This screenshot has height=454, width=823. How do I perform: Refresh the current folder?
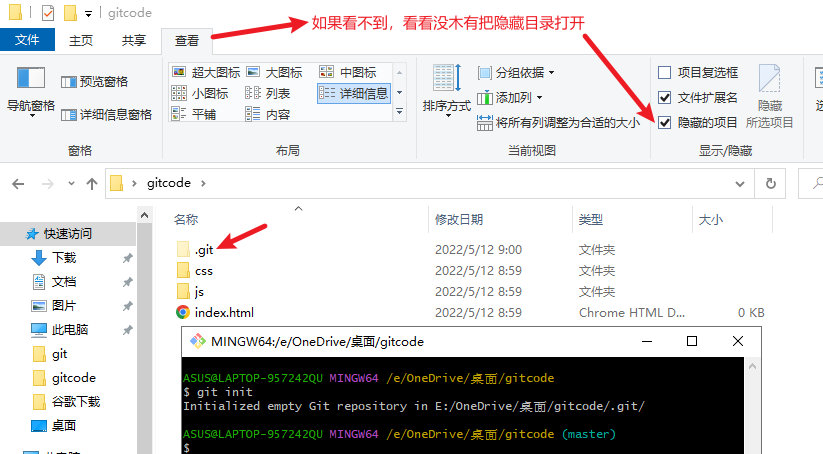(x=771, y=184)
